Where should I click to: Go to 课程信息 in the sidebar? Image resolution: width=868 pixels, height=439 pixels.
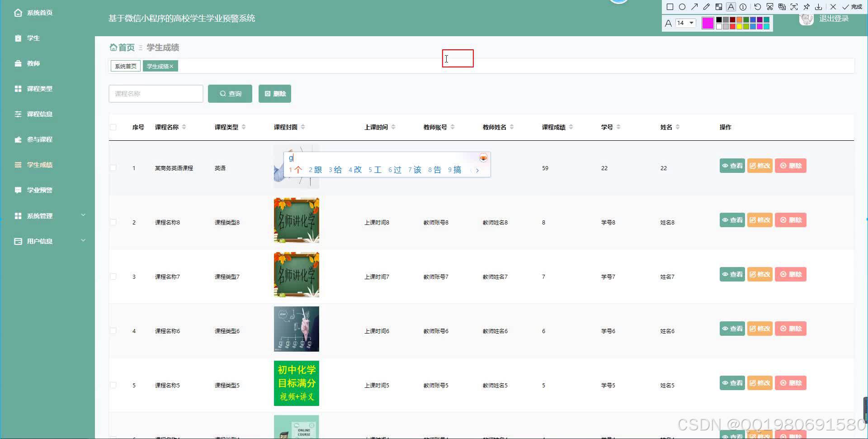40,114
